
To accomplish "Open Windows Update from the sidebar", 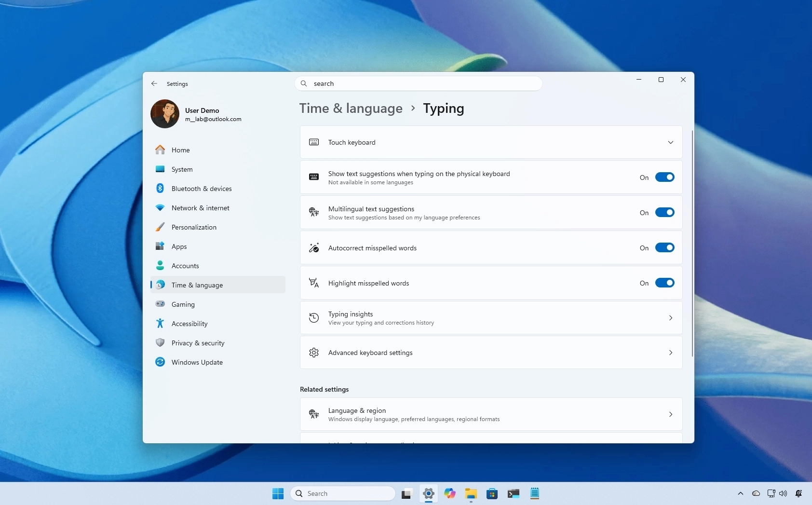I will click(197, 362).
